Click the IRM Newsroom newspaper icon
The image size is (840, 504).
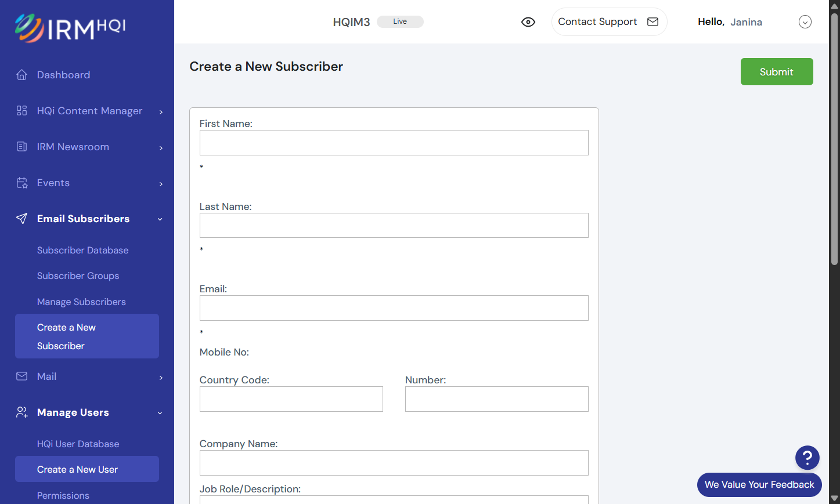click(x=22, y=147)
